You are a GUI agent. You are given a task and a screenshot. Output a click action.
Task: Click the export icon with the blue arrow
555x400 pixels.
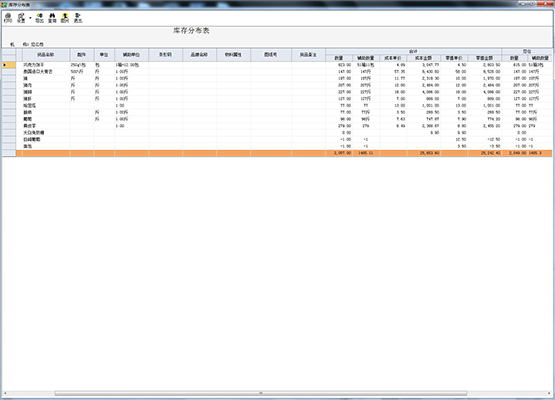point(39,18)
